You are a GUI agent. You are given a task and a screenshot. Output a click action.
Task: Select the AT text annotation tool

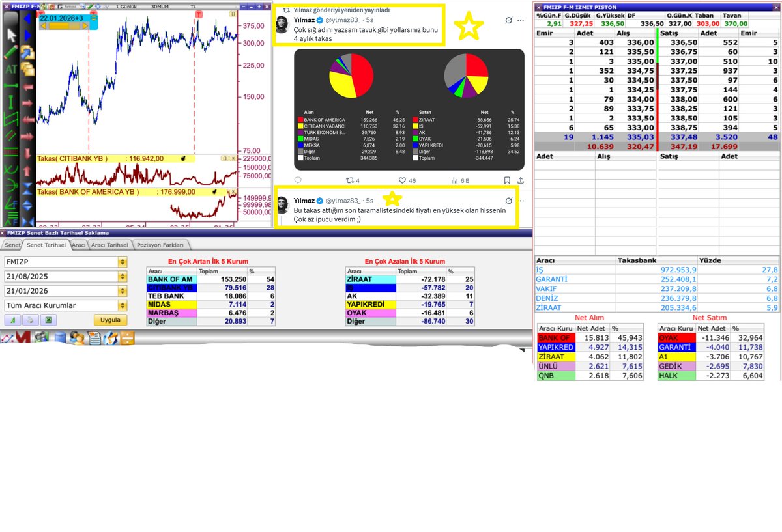click(x=11, y=69)
